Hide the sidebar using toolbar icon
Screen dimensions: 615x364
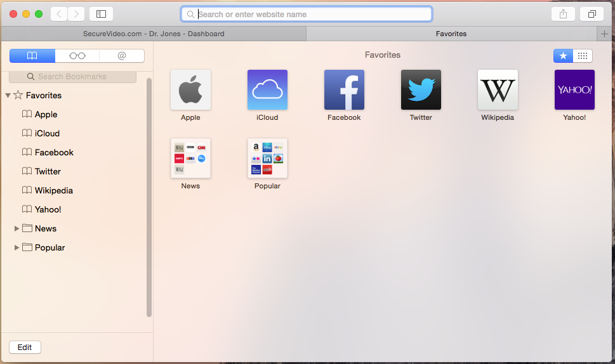click(x=101, y=14)
